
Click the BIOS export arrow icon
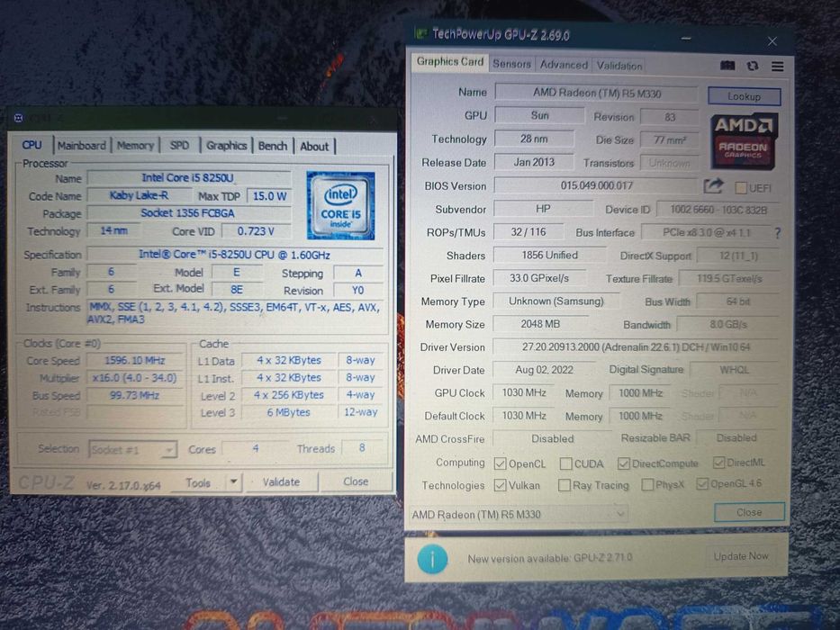713,186
